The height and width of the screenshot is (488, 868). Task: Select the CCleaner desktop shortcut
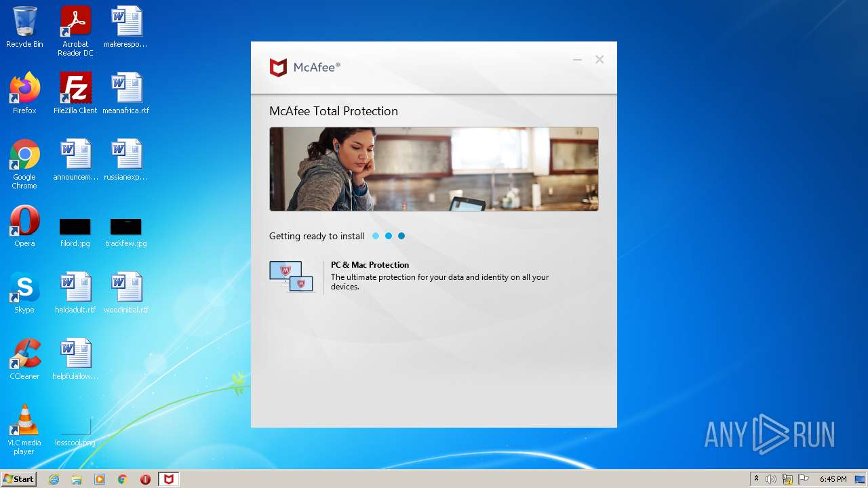pos(24,359)
